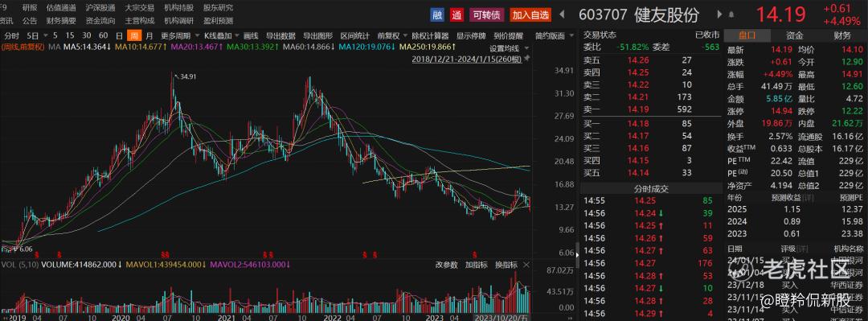Open the 设置均线 dropdown

508,48
